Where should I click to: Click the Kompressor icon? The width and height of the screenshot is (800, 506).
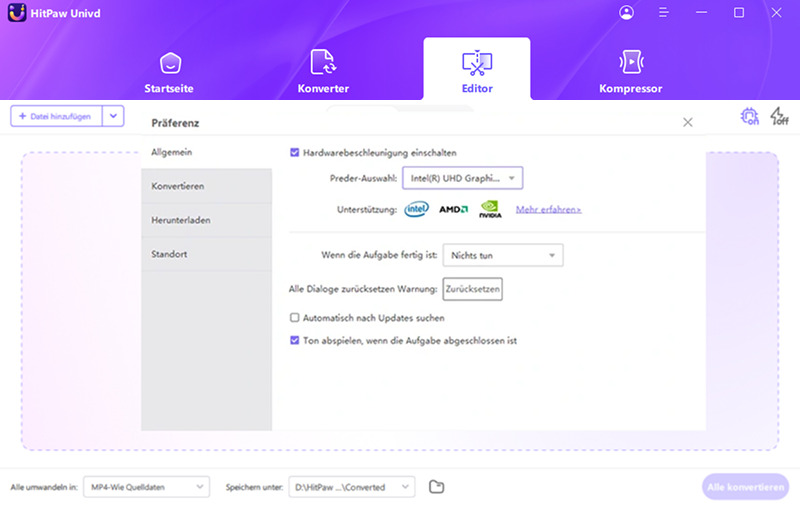coord(630,63)
